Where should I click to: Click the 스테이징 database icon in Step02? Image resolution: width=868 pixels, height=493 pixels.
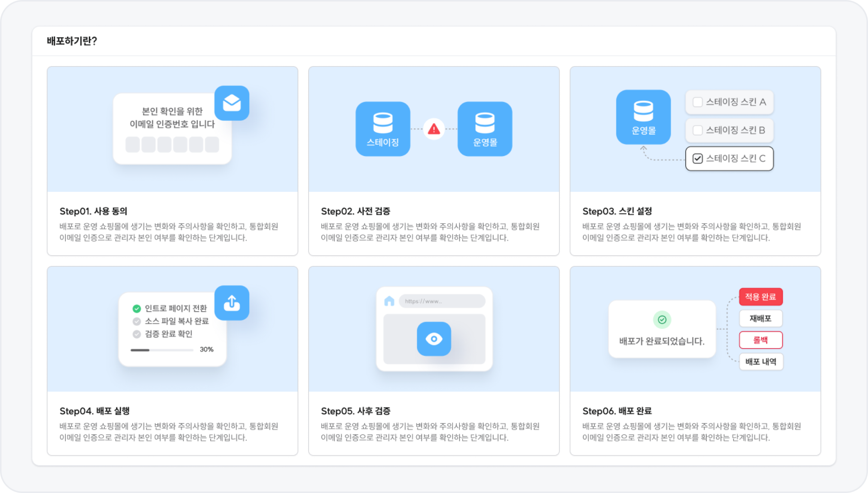383,129
